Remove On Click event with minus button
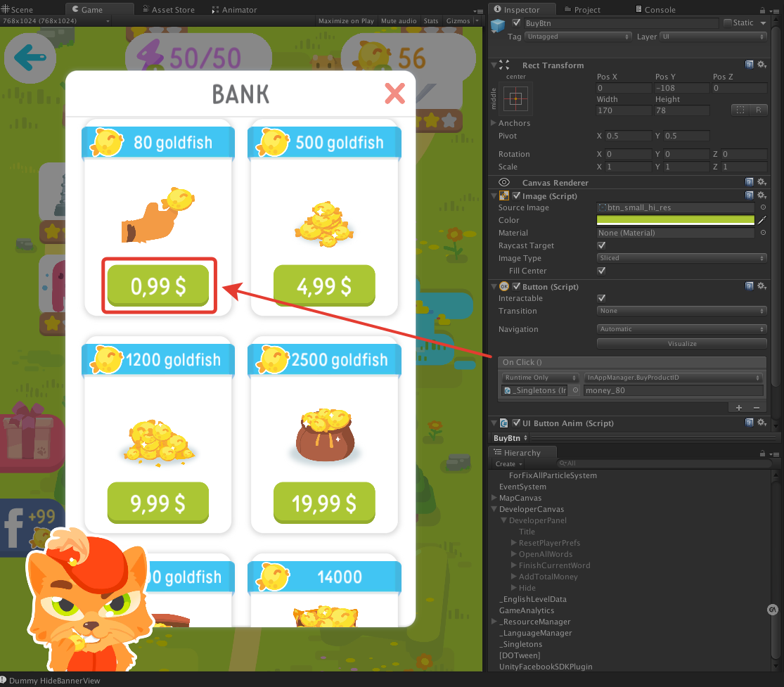784x687 pixels. click(x=757, y=408)
